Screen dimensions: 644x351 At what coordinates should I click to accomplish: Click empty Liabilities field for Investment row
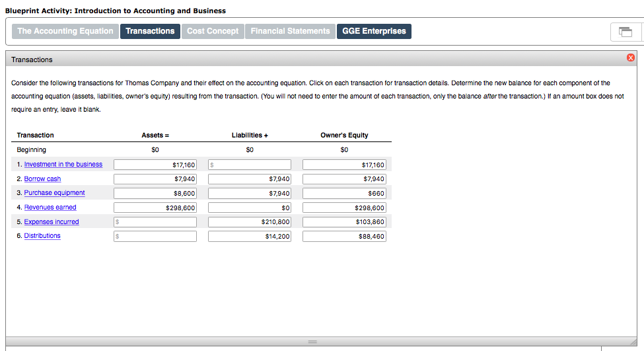(x=250, y=165)
